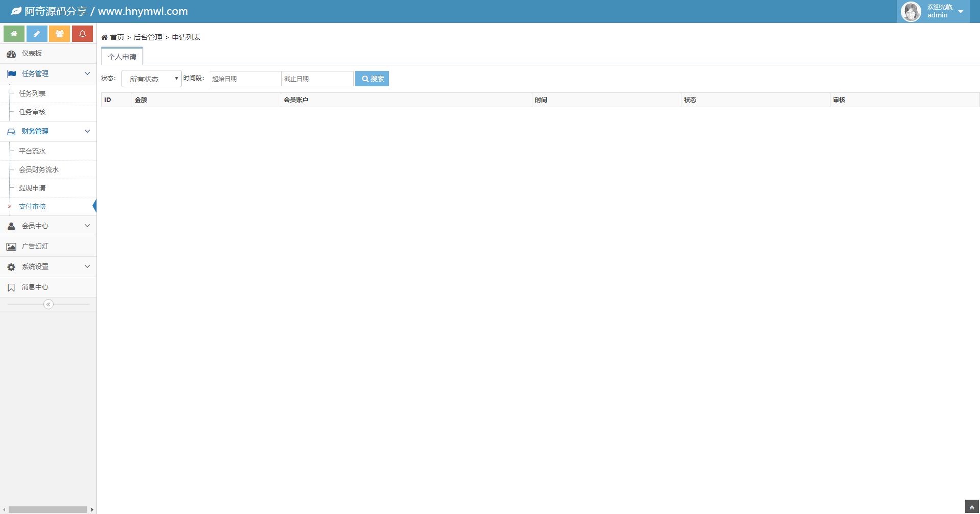Go to 首页 via breadcrumb link
The width and height of the screenshot is (980, 514).
pos(117,37)
